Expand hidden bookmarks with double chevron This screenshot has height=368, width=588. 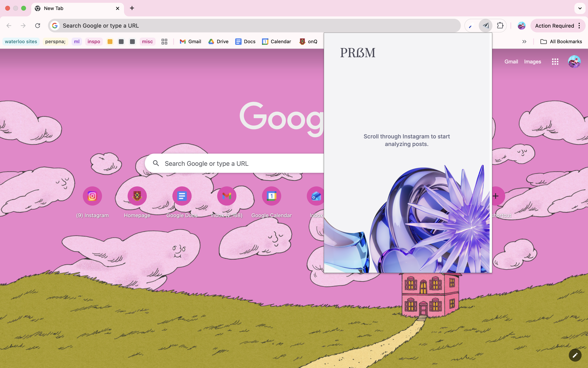pyautogui.click(x=524, y=42)
